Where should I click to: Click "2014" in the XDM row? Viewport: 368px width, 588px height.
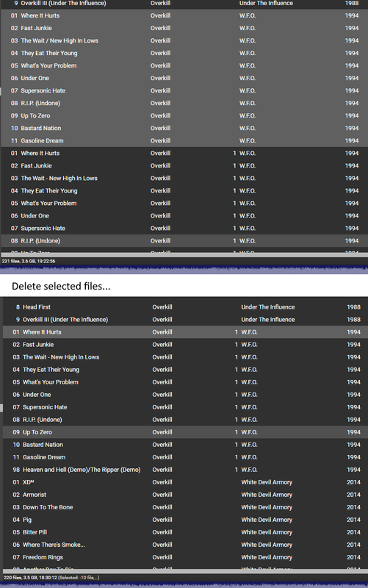click(353, 482)
